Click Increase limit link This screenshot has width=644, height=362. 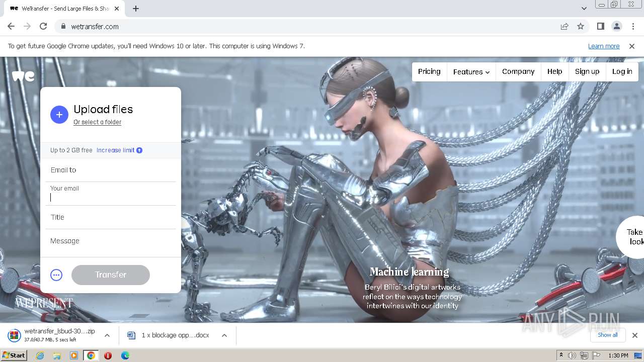coord(116,150)
